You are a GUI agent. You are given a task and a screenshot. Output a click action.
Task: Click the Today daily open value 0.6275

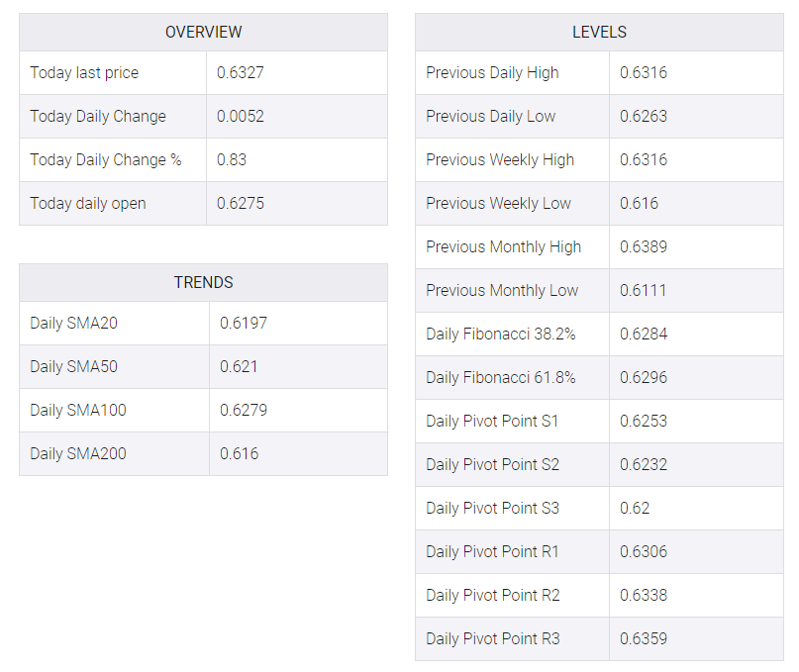point(241,203)
